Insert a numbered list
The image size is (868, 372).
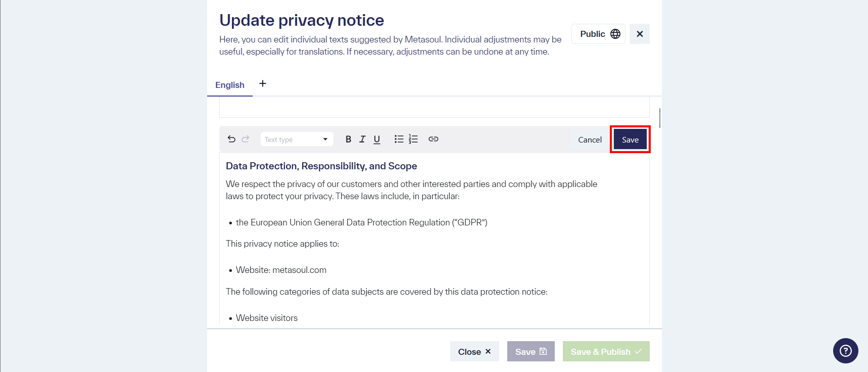(413, 139)
